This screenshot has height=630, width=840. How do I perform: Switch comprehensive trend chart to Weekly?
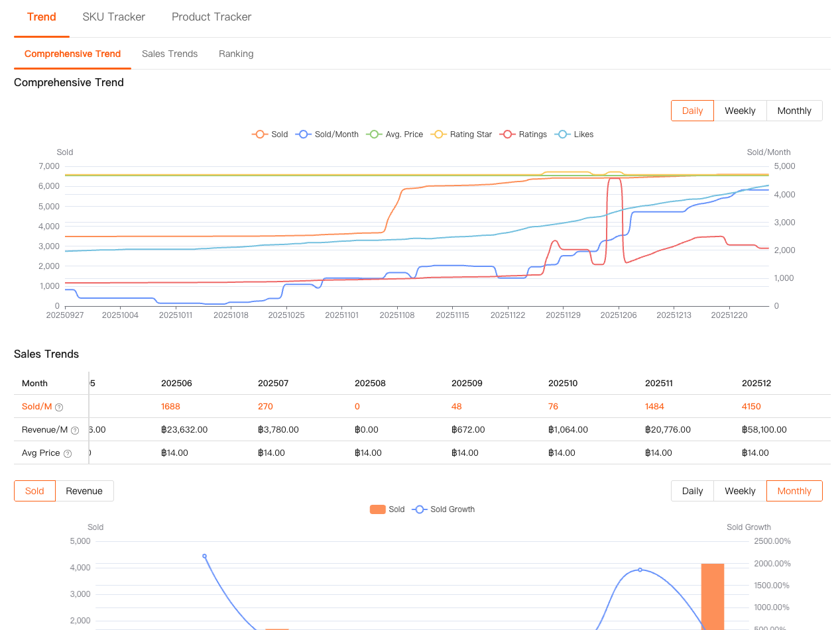(740, 111)
